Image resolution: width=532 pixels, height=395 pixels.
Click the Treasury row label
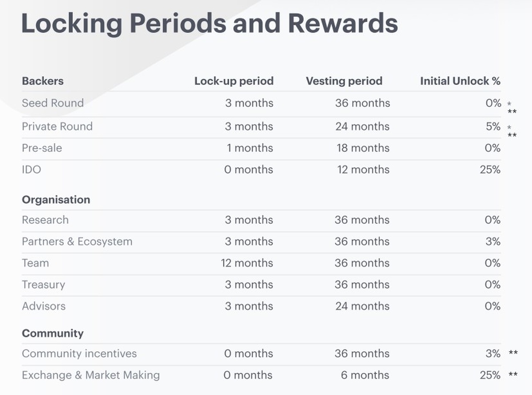(43, 285)
